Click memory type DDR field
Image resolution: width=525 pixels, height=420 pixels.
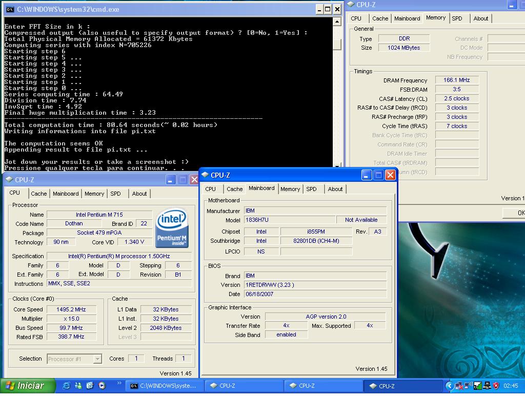404,38
